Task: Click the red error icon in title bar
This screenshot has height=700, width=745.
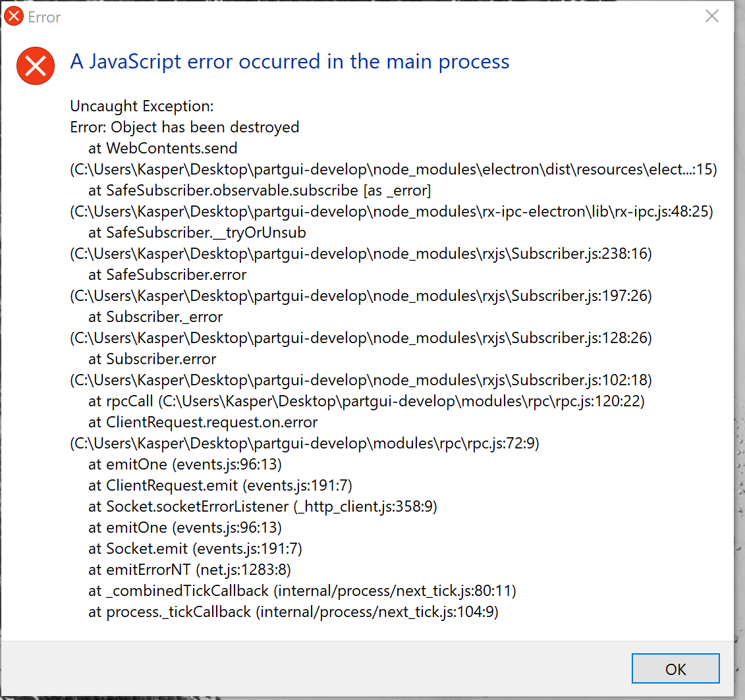Action: (13, 16)
